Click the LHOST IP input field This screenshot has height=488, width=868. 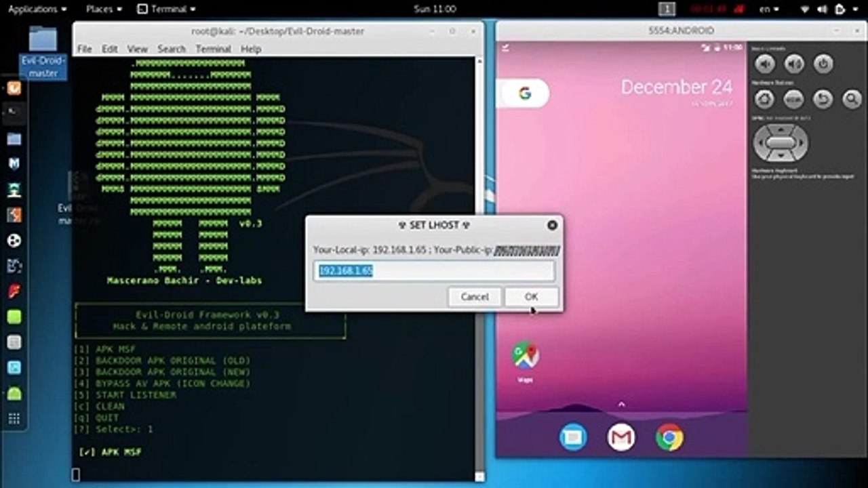point(434,271)
